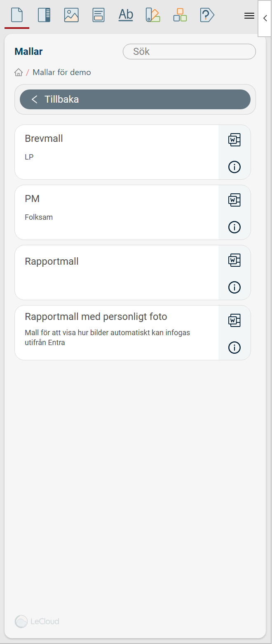Open the Templates document tab icon

[x=17, y=15]
